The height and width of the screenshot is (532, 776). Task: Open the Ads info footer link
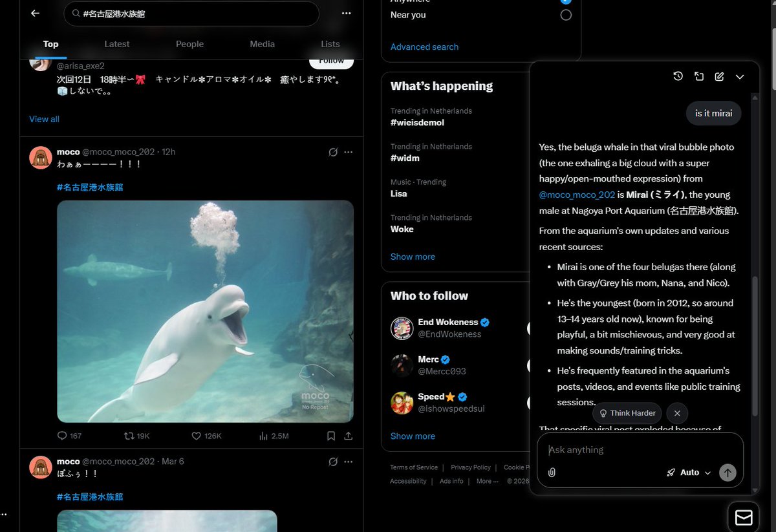coord(451,481)
